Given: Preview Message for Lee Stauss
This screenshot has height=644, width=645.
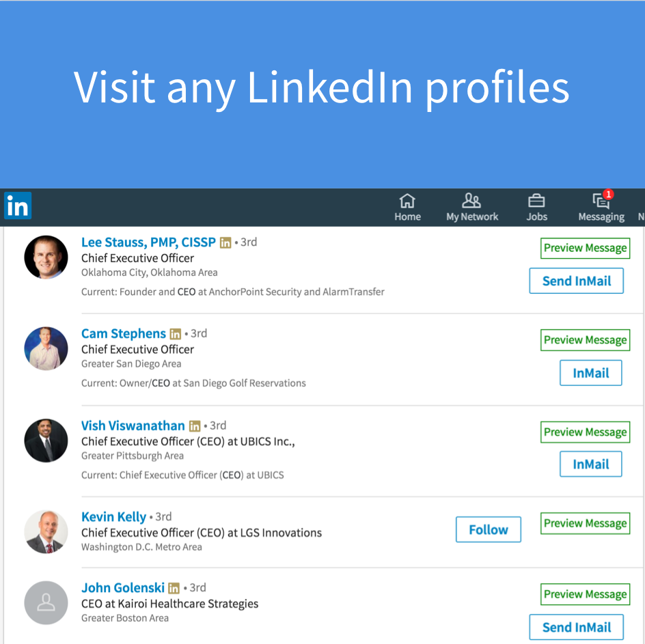Looking at the screenshot, I should pos(585,248).
